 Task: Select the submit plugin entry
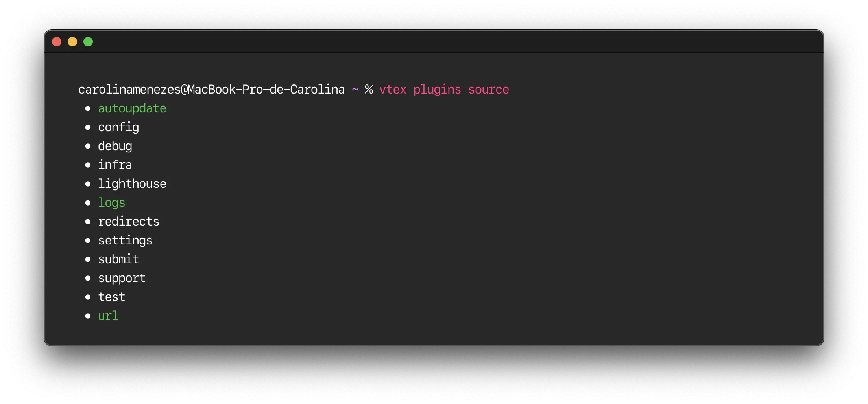pyautogui.click(x=118, y=259)
